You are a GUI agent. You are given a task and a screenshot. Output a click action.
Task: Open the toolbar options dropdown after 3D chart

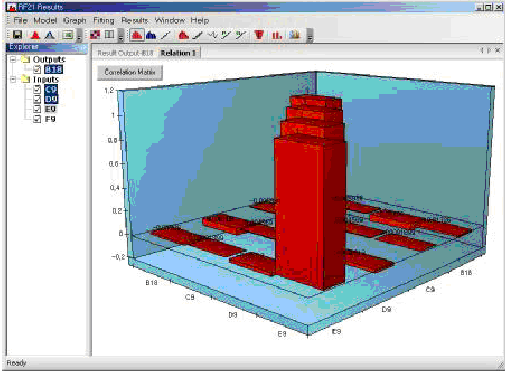click(x=310, y=35)
